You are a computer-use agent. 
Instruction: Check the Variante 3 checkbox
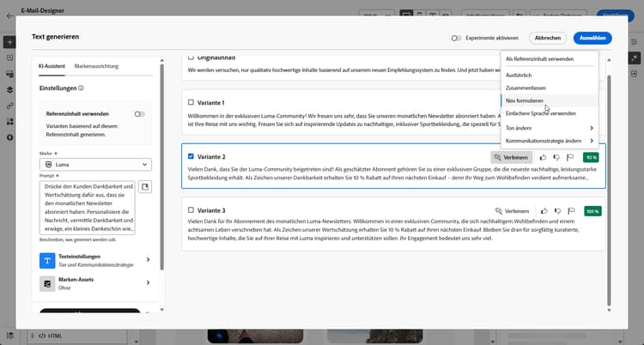(x=191, y=210)
